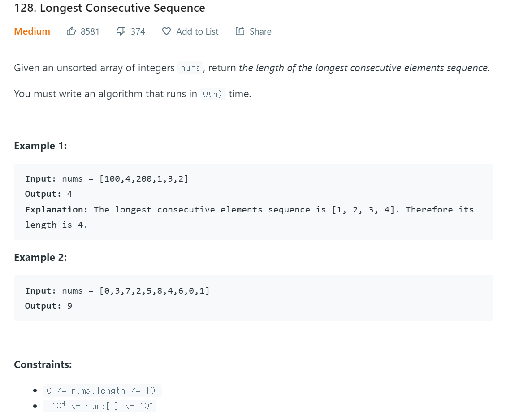Click the Share arrow icon

pos(240,31)
